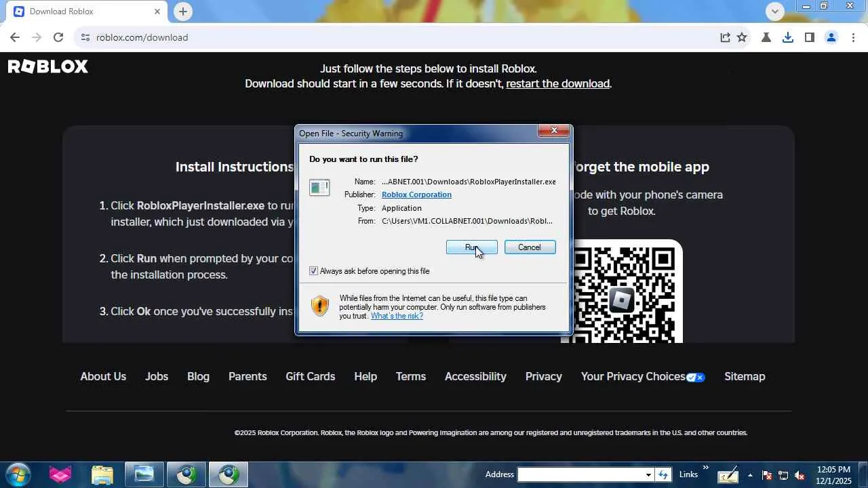Open the Chrome three-dot menu
868x488 pixels.
(853, 37)
